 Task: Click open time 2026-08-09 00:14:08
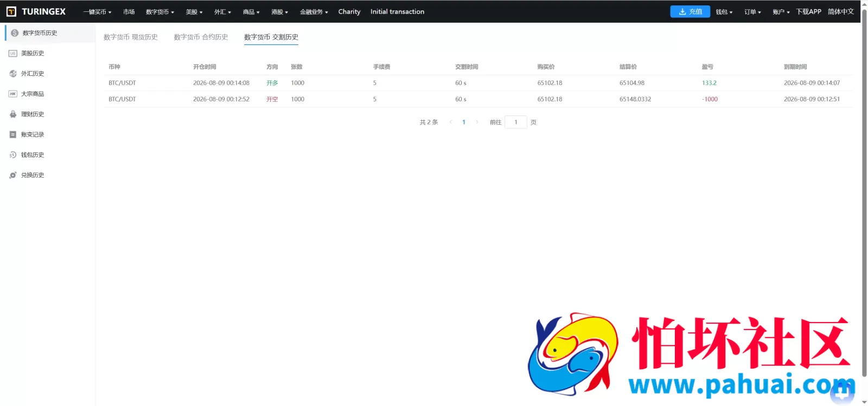click(x=221, y=83)
